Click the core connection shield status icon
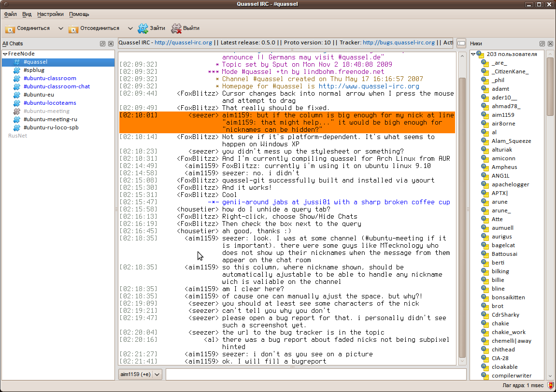 [550, 385]
